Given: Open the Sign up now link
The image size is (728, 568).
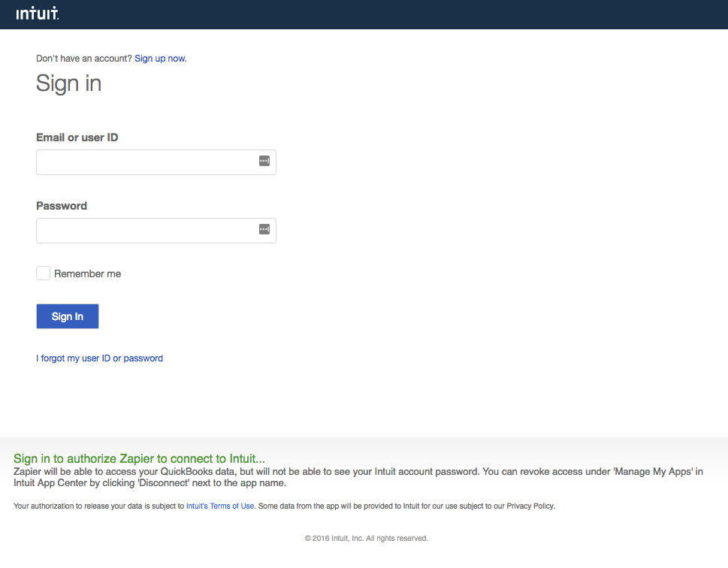Looking at the screenshot, I should tap(161, 59).
